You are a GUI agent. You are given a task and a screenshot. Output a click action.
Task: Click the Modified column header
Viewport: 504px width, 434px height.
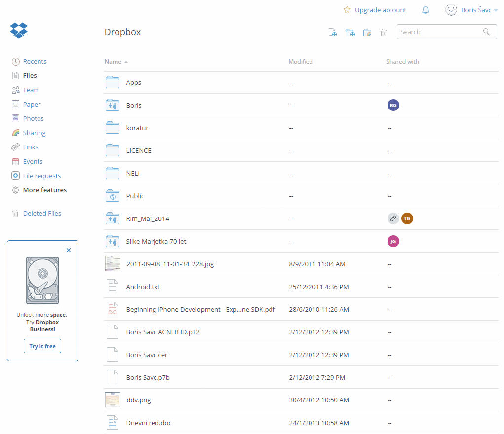pyautogui.click(x=301, y=61)
